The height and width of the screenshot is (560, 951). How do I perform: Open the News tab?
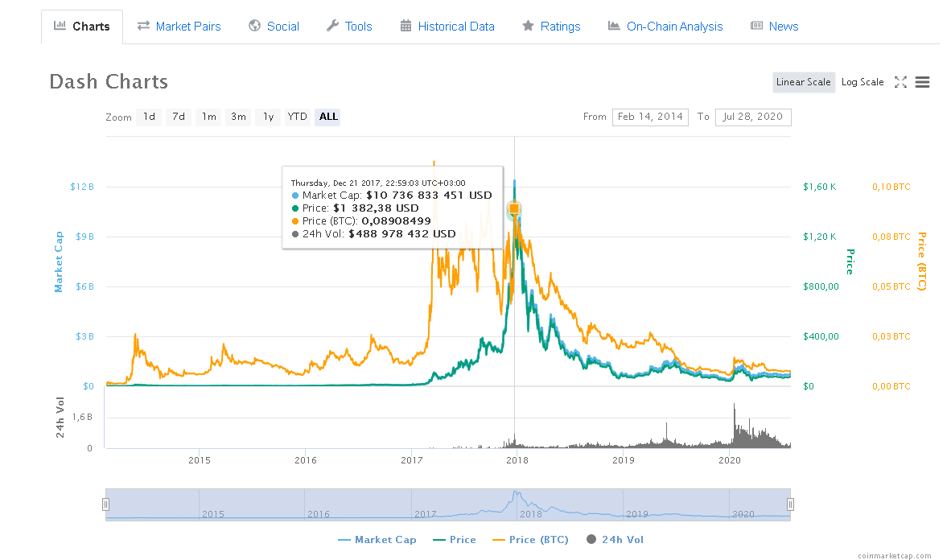click(x=775, y=27)
